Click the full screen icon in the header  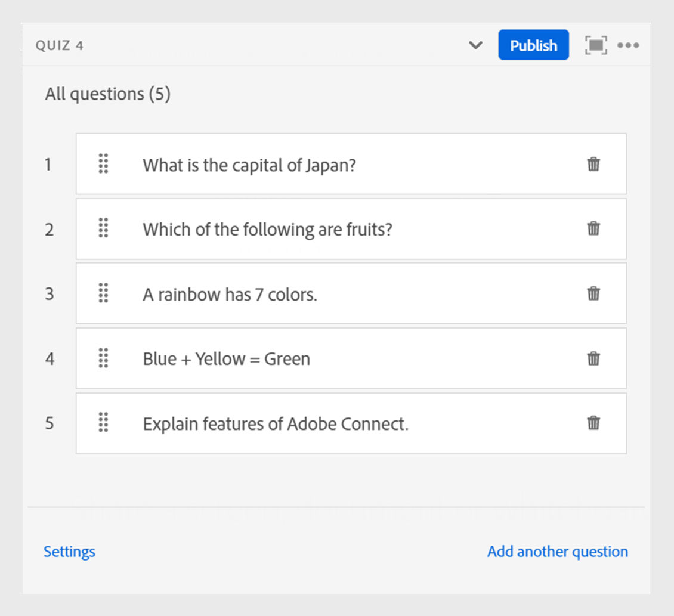click(x=595, y=45)
